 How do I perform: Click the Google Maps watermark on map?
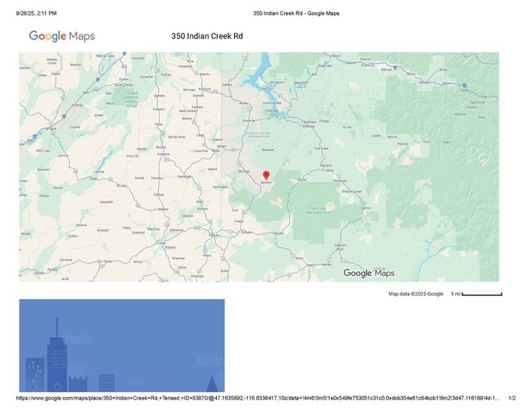(368, 273)
